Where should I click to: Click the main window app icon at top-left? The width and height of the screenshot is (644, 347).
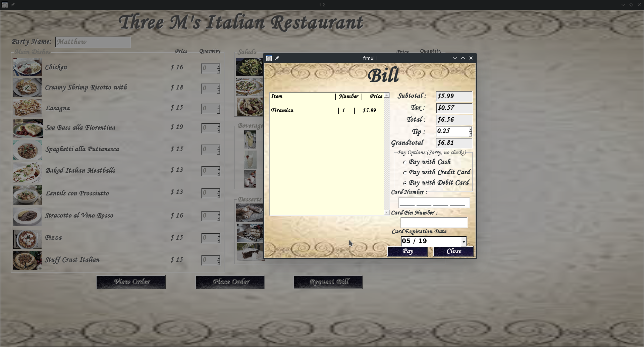tap(5, 5)
